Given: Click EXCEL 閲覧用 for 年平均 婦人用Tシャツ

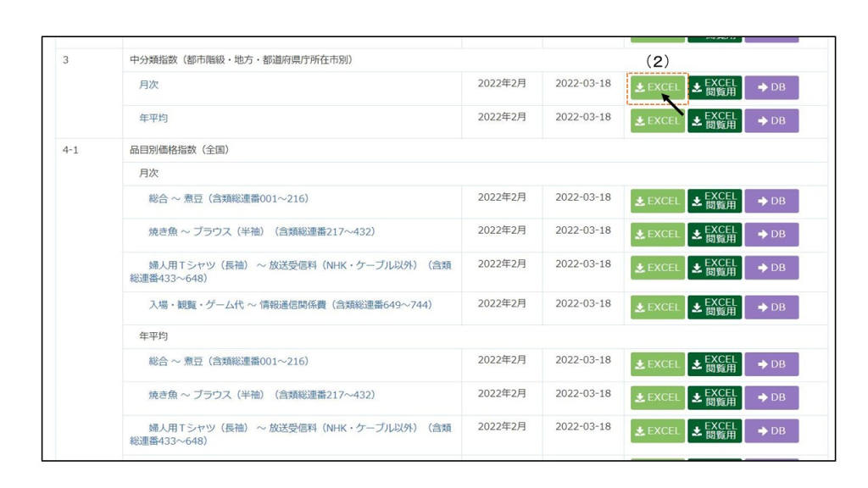Looking at the screenshot, I should (714, 430).
